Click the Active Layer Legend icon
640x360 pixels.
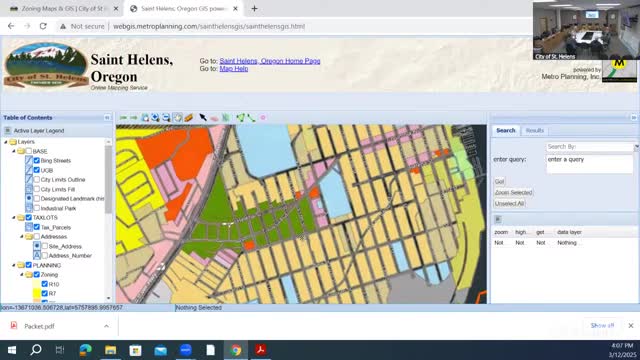[7, 131]
